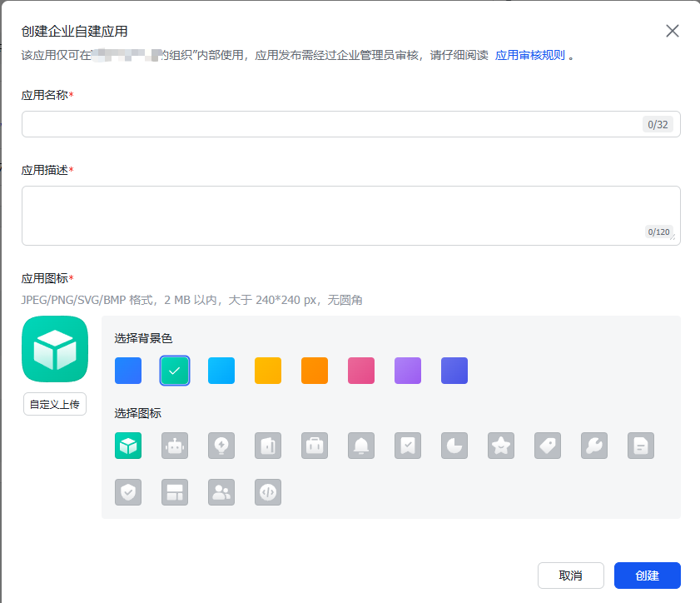Keep the cube icon selected
Screen dimensions: 700x603
pos(128,446)
